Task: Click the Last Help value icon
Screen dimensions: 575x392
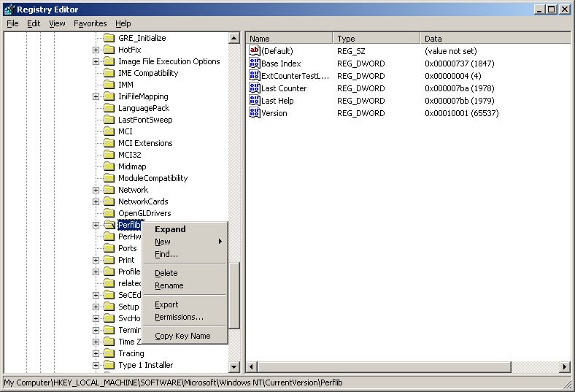Action: (x=255, y=101)
